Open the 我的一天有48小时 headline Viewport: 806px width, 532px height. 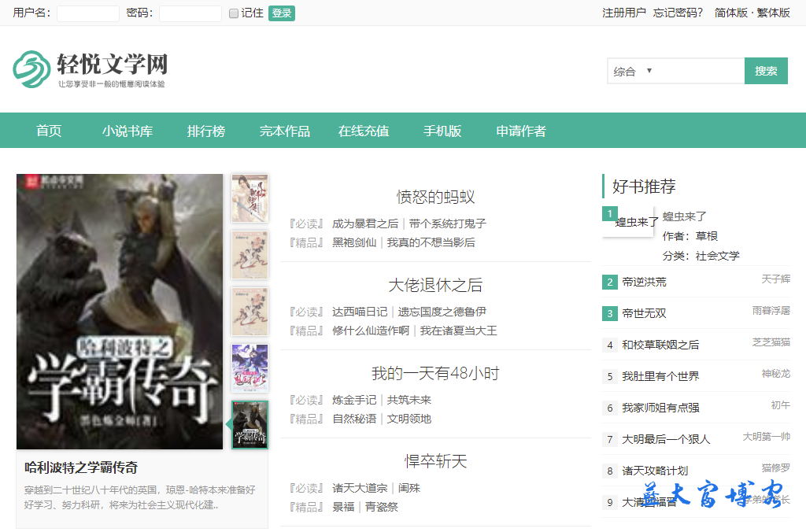coord(435,374)
